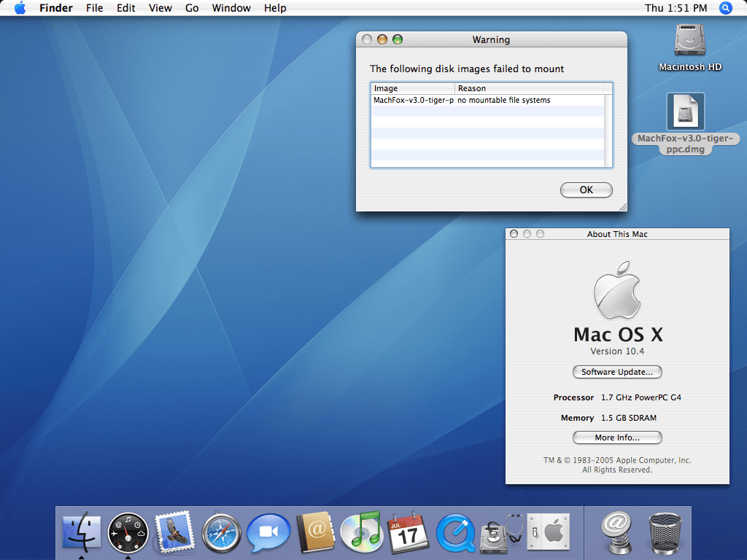The width and height of the screenshot is (747, 560).
Task: Click the Software Update... button
Action: (x=617, y=372)
